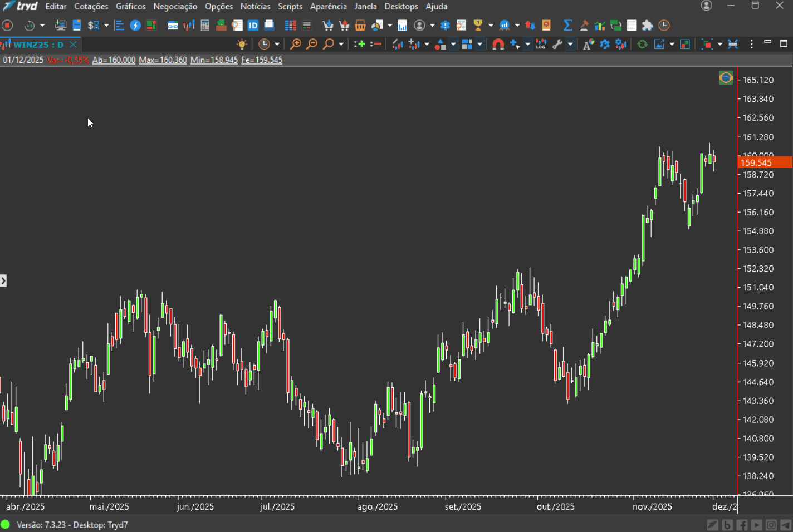
Task: Open the Facebook icon in status bar
Action: [x=742, y=525]
